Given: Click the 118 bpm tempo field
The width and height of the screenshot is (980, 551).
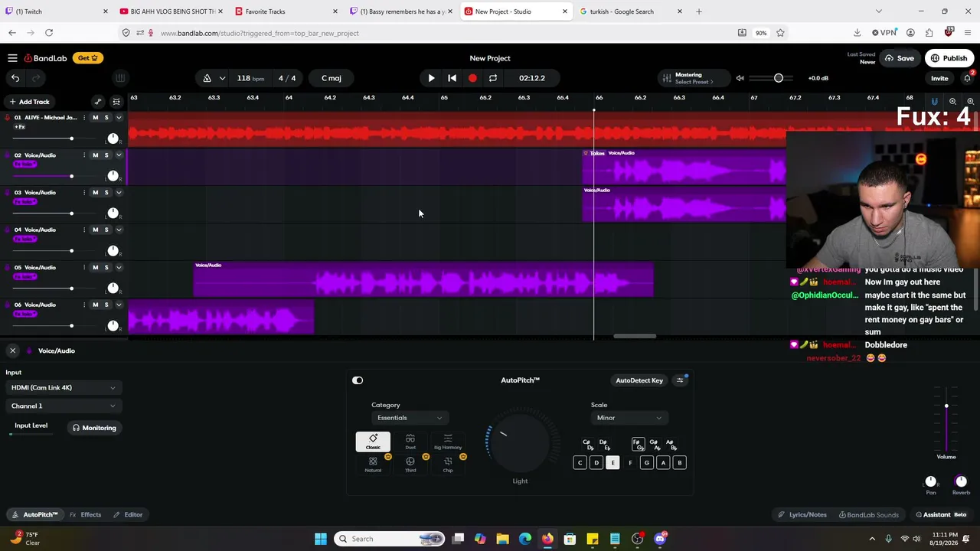Looking at the screenshot, I should click(250, 78).
